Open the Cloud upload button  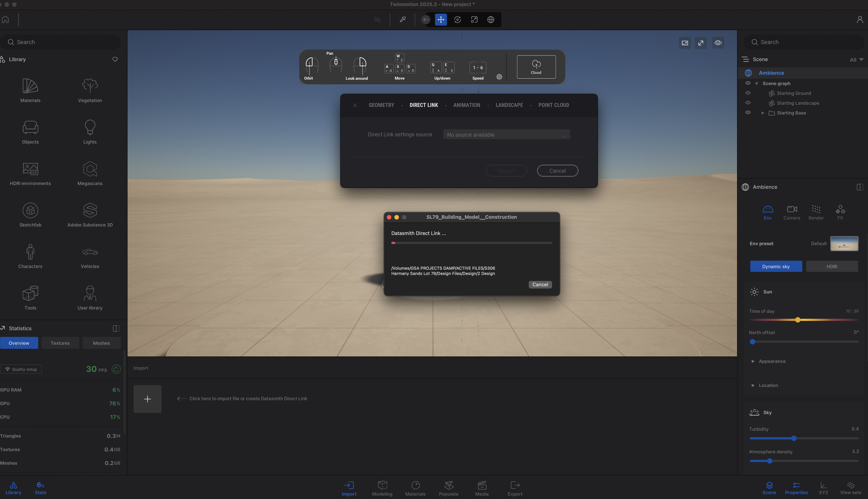pos(536,67)
